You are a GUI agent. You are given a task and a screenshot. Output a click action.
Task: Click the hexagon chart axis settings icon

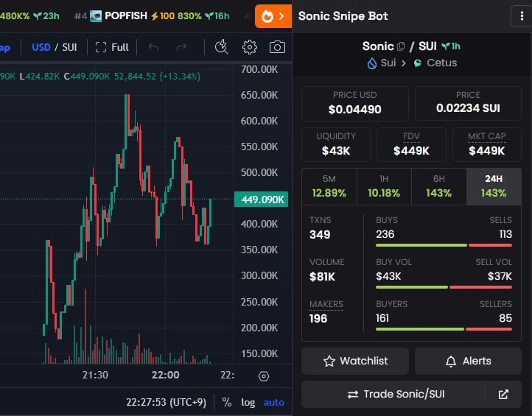[264, 376]
